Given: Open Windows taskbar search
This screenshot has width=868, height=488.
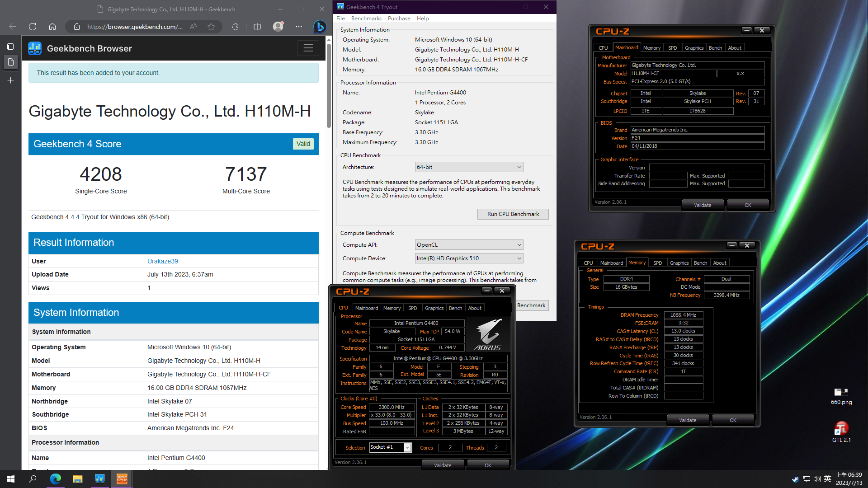Looking at the screenshot, I should coord(33,479).
